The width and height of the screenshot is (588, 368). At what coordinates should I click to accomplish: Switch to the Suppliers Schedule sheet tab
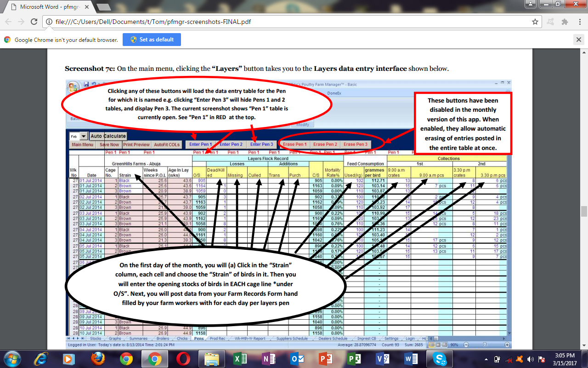(292, 339)
